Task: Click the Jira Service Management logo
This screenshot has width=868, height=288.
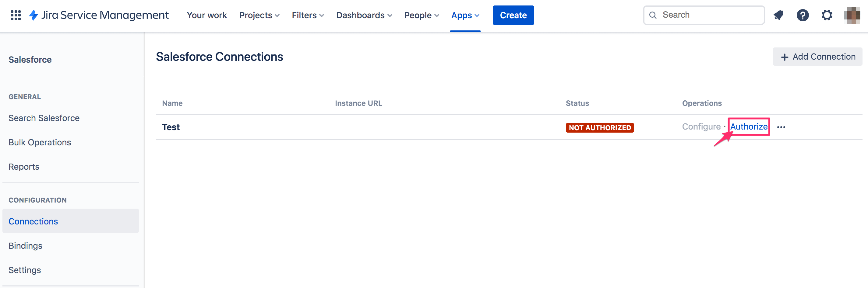Action: tap(99, 15)
